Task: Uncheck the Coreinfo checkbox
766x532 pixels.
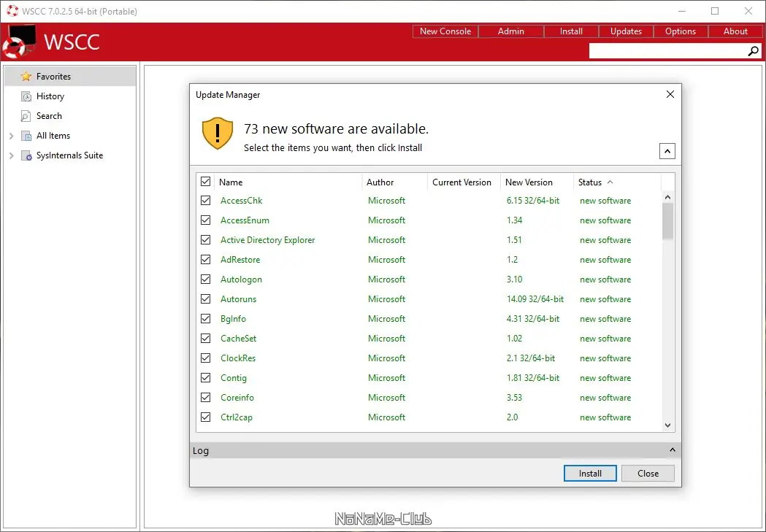Action: pos(206,397)
